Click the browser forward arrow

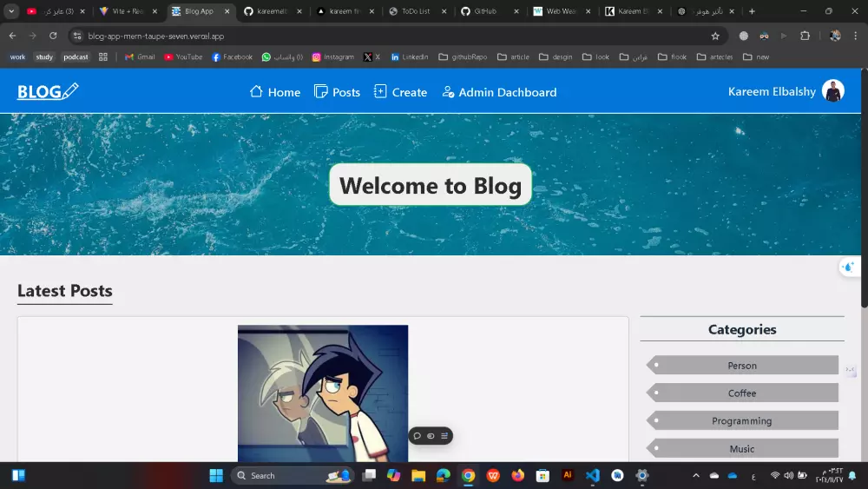(x=33, y=36)
